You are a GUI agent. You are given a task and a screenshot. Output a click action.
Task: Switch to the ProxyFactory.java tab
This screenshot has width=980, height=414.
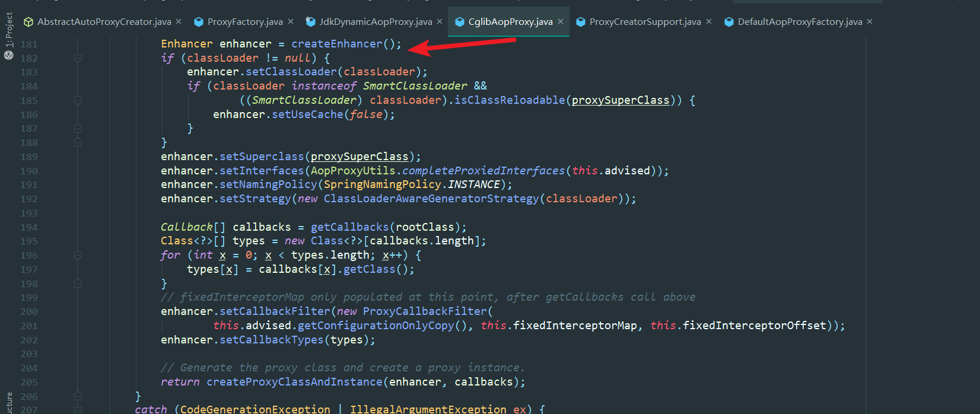point(245,22)
